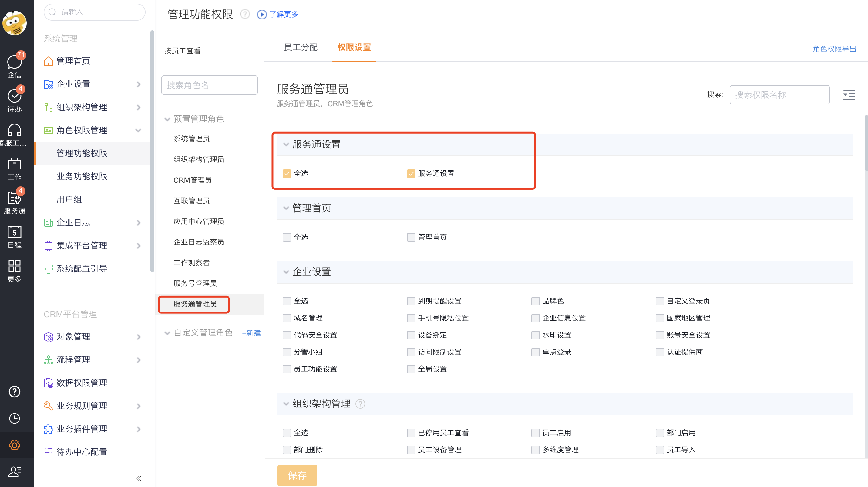Click the 角色权限导出 link

[834, 48]
